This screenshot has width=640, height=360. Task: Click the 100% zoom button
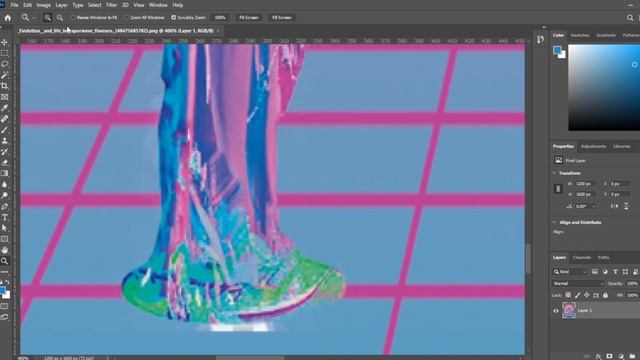(x=220, y=18)
